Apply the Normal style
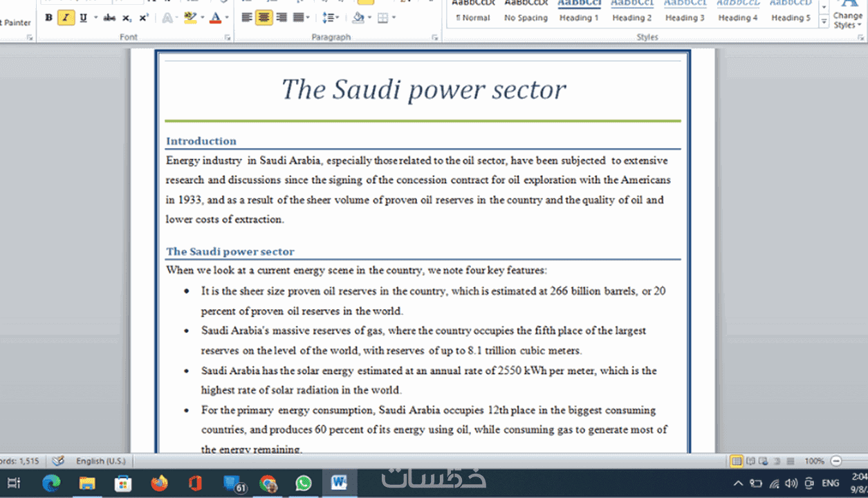The image size is (868, 498). click(x=473, y=12)
